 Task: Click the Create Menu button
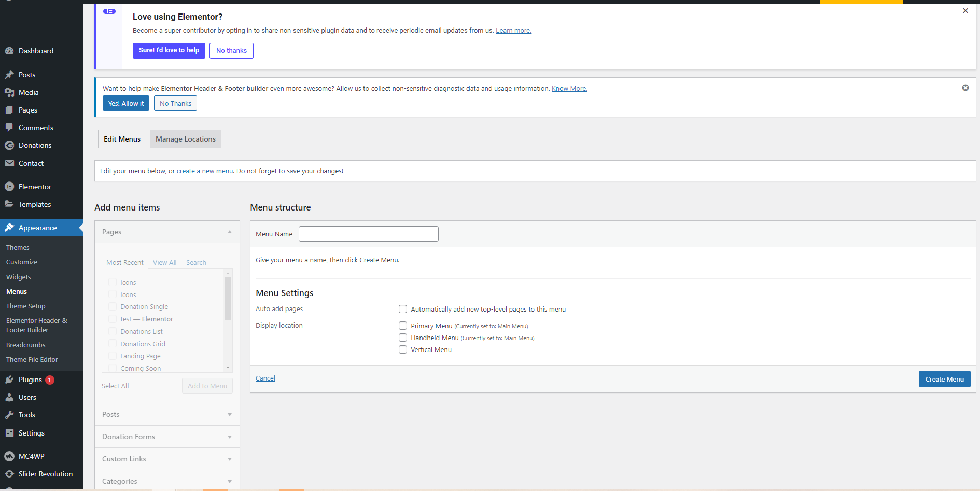point(944,379)
